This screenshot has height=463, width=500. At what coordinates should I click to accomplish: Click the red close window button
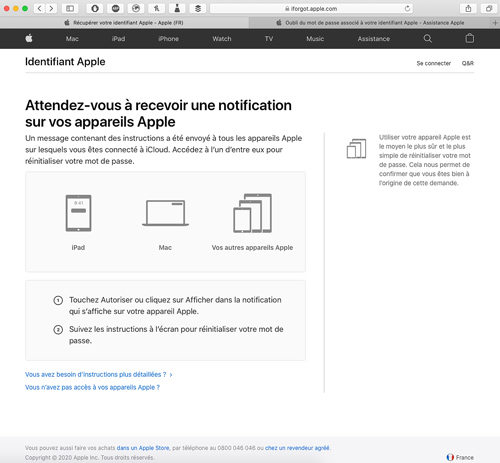[6, 8]
